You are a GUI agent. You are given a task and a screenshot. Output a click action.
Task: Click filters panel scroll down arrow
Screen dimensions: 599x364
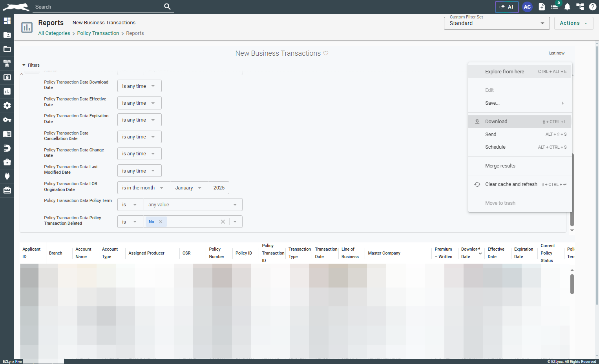pyautogui.click(x=572, y=230)
